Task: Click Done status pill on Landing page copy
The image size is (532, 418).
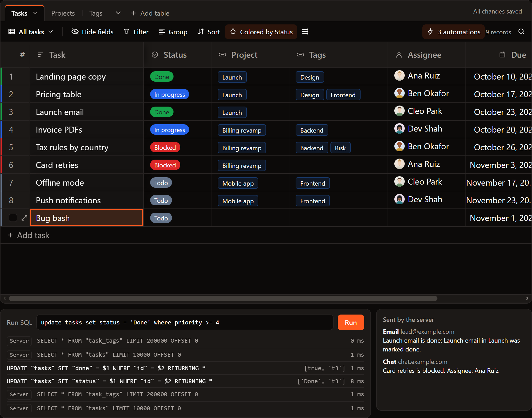Action: 162,77
